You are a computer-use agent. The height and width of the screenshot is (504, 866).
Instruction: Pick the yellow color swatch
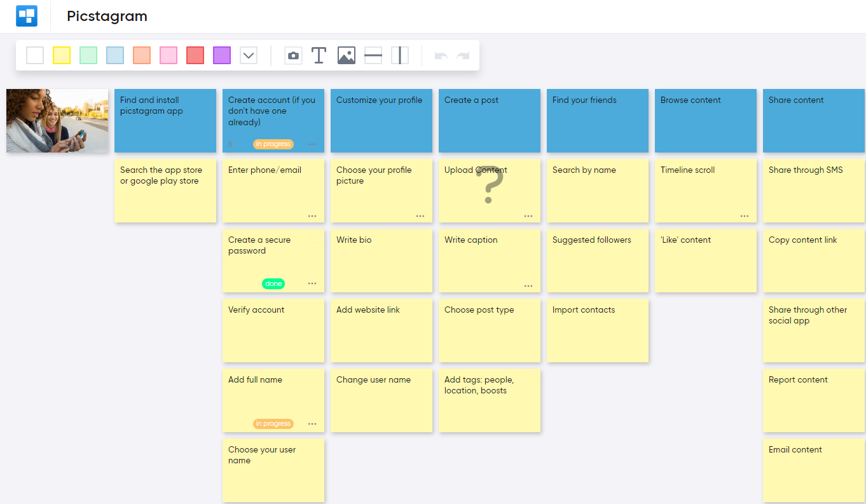[x=62, y=55]
